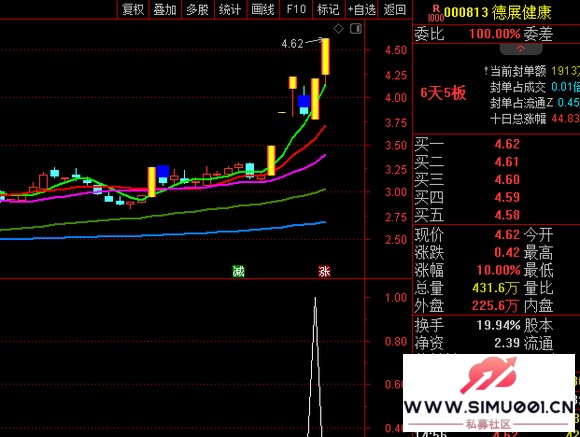Click the 涨幅 10.00% value

(498, 270)
